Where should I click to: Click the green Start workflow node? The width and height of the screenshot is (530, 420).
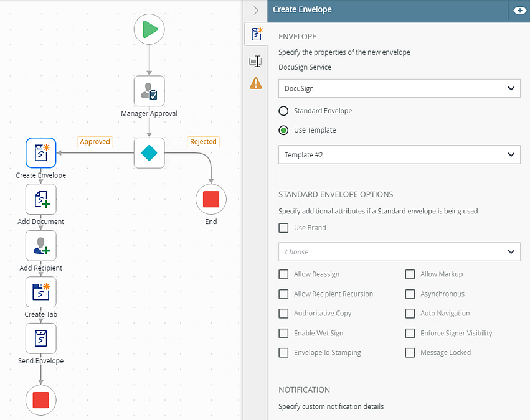(149, 29)
